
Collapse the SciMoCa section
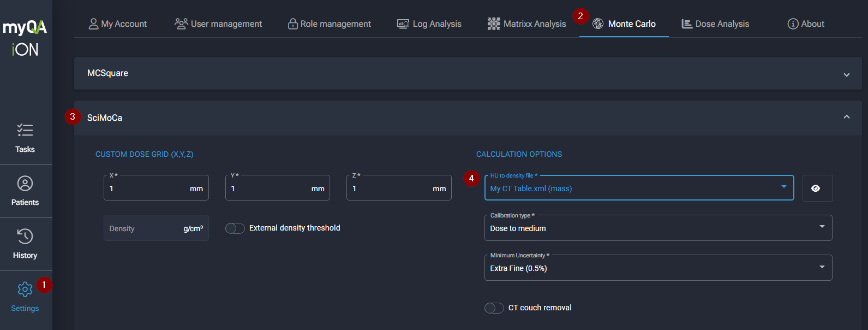846,117
